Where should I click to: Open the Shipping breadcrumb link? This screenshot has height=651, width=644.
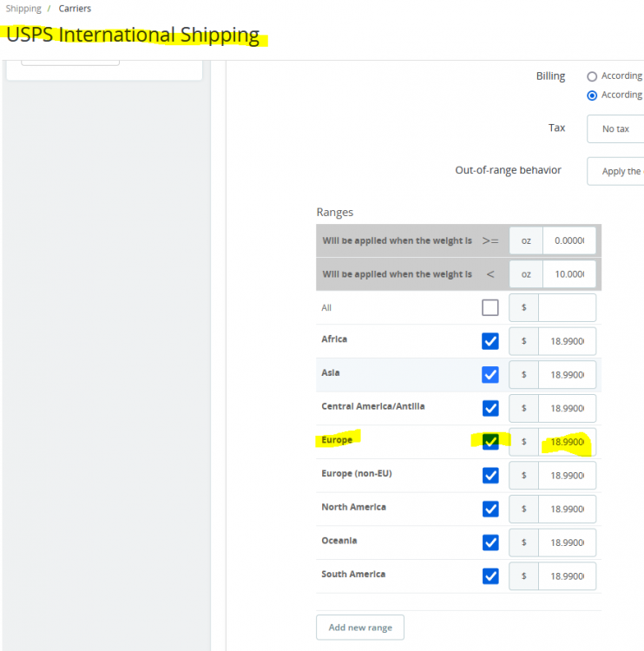click(x=23, y=9)
